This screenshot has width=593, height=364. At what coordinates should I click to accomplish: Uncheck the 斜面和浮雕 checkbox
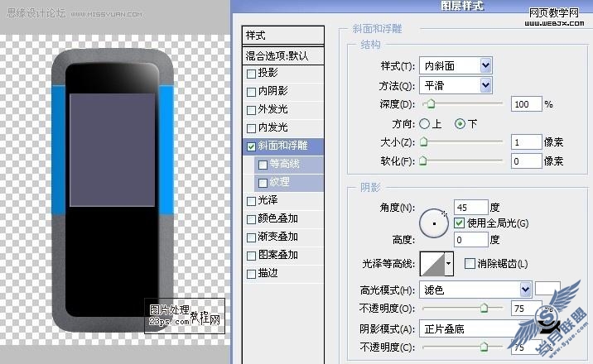251,146
